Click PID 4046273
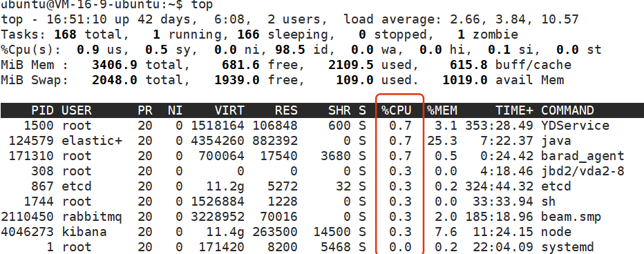Screen dimensions: 644x254 pos(27,232)
